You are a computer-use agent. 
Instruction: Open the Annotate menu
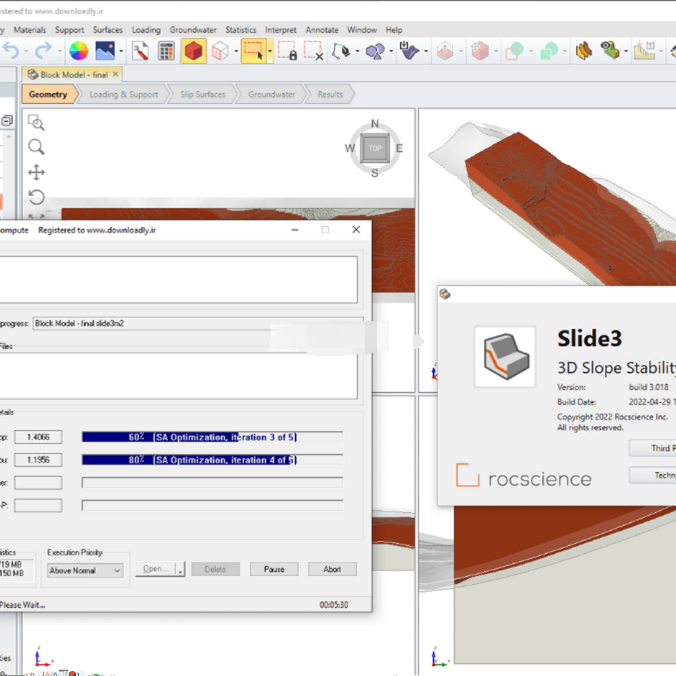pyautogui.click(x=322, y=30)
